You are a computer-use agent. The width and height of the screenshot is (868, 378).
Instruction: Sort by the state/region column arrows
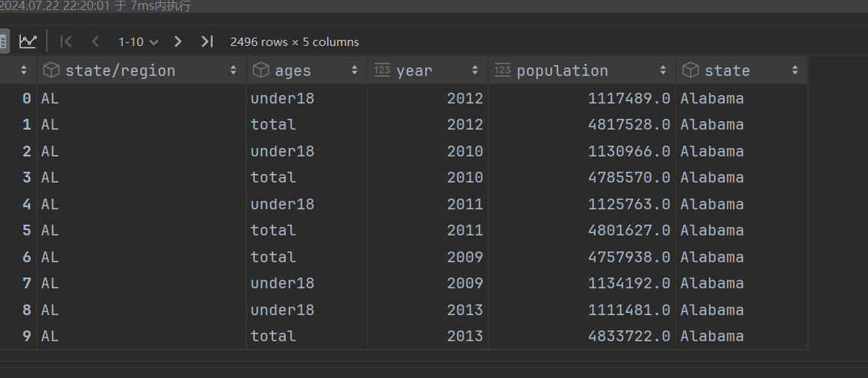pos(233,71)
